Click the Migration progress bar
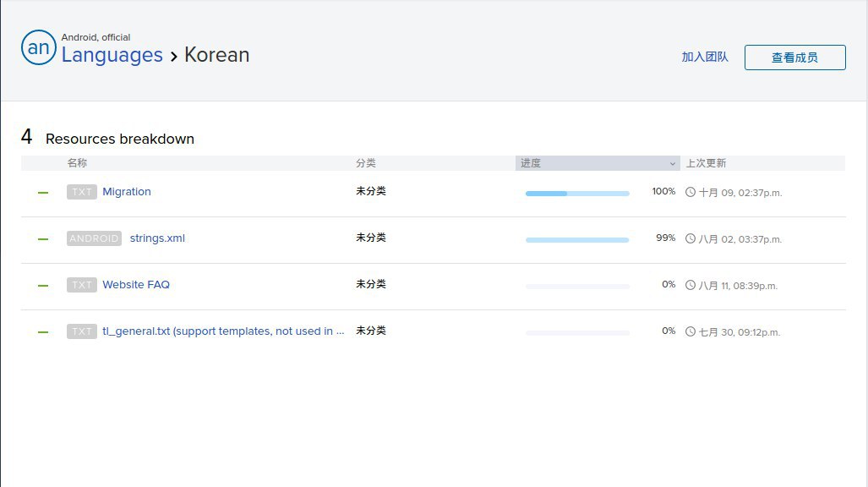Screen dimensions: 868x487 pyautogui.click(x=577, y=194)
